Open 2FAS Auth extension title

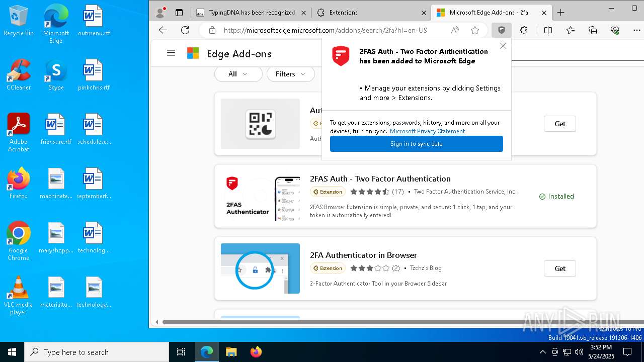click(380, 178)
